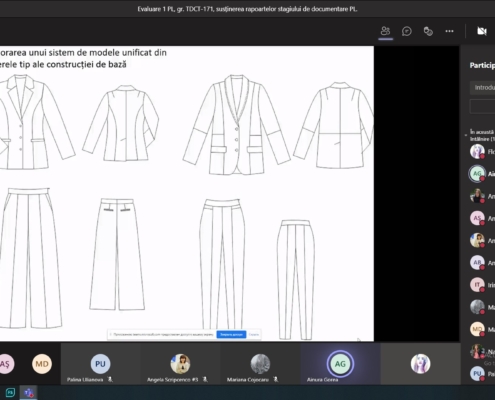Select Angela Scripcenco video tile
This screenshot has height=400, width=495.
point(180,364)
